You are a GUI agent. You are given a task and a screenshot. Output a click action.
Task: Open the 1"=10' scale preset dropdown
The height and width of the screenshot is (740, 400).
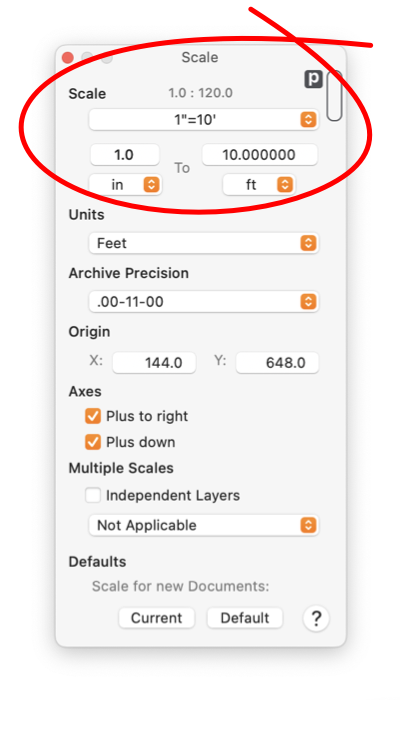coord(204,120)
